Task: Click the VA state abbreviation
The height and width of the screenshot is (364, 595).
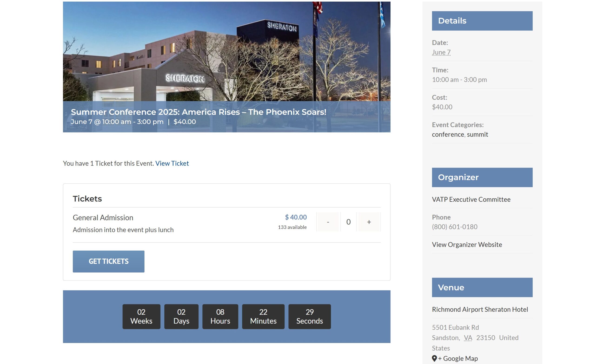Action: point(468,338)
